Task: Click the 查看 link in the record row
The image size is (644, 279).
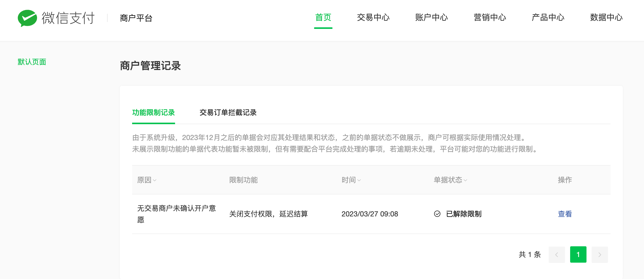Action: 565,214
